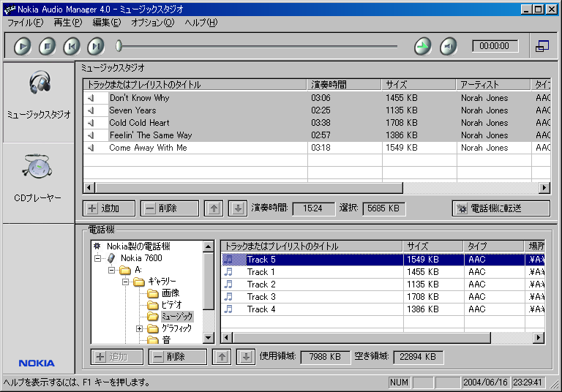
Task: Click 電話機に転送 transfer button
Action: click(501, 208)
